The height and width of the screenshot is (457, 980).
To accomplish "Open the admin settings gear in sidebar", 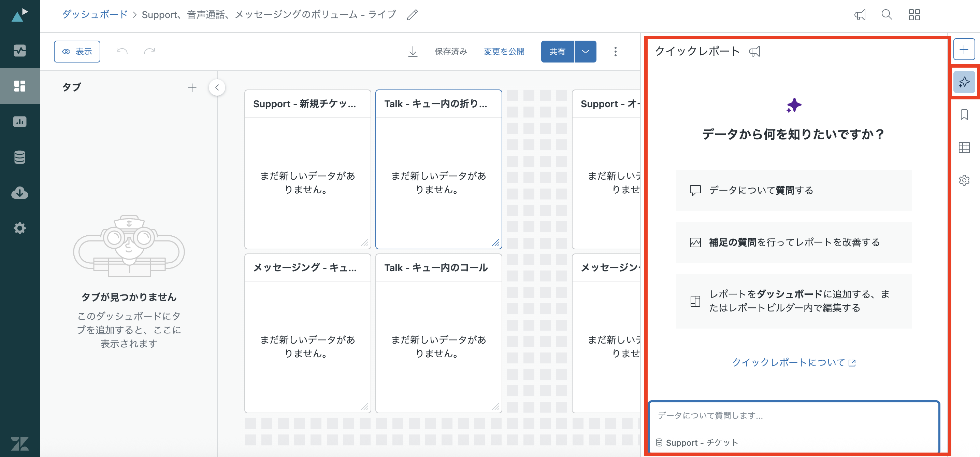I will click(20, 228).
